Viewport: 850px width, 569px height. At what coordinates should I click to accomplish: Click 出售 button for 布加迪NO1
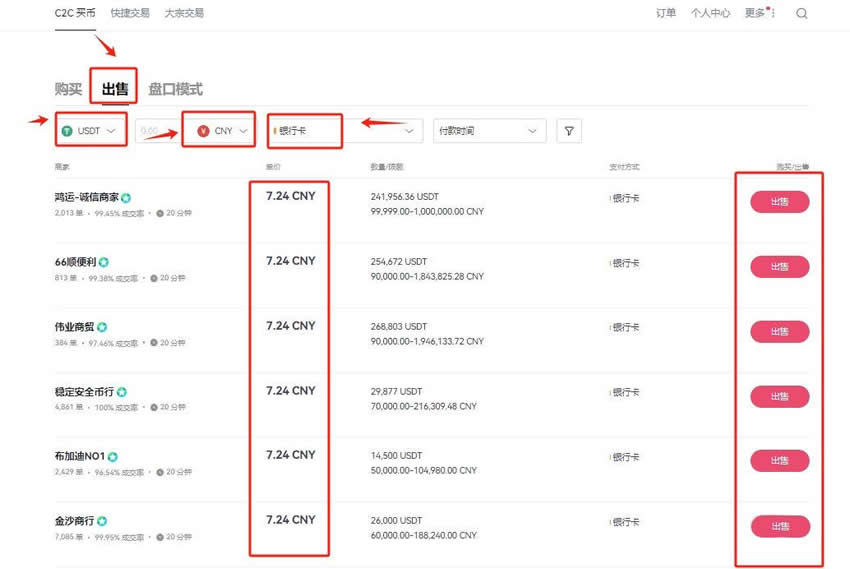coord(780,461)
